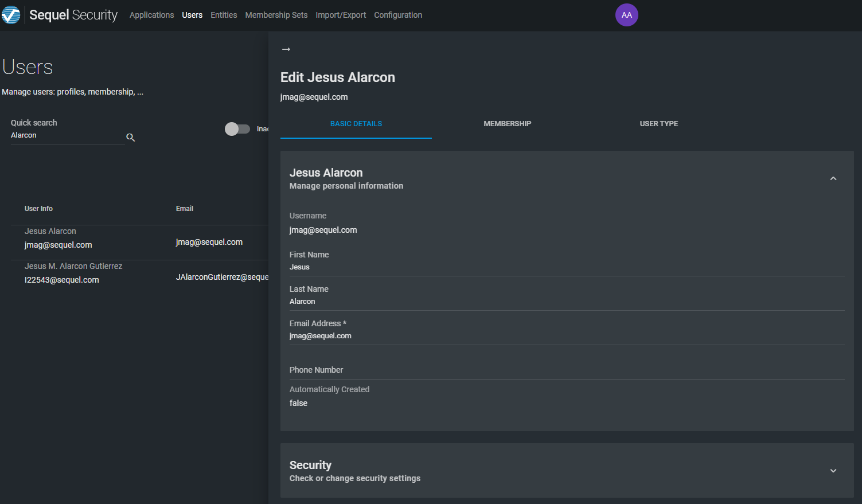This screenshot has height=504, width=862.
Task: Close the edit panel with arrow icon
Action: coord(286,49)
